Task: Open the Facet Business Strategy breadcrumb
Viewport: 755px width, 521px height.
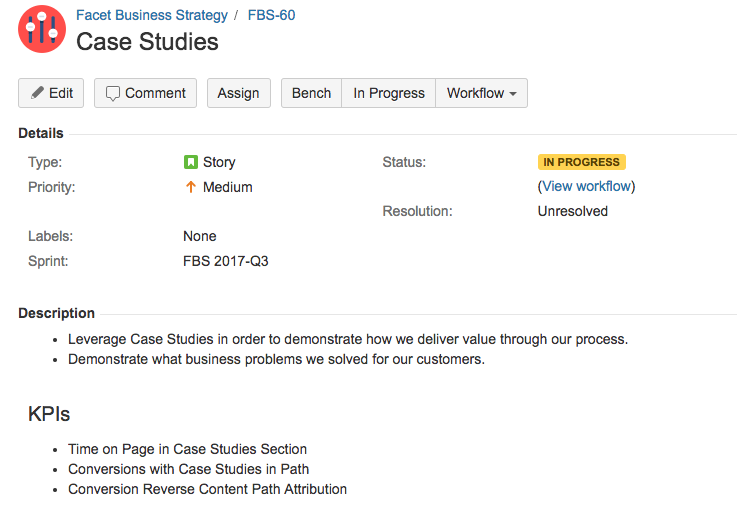Action: coord(152,15)
